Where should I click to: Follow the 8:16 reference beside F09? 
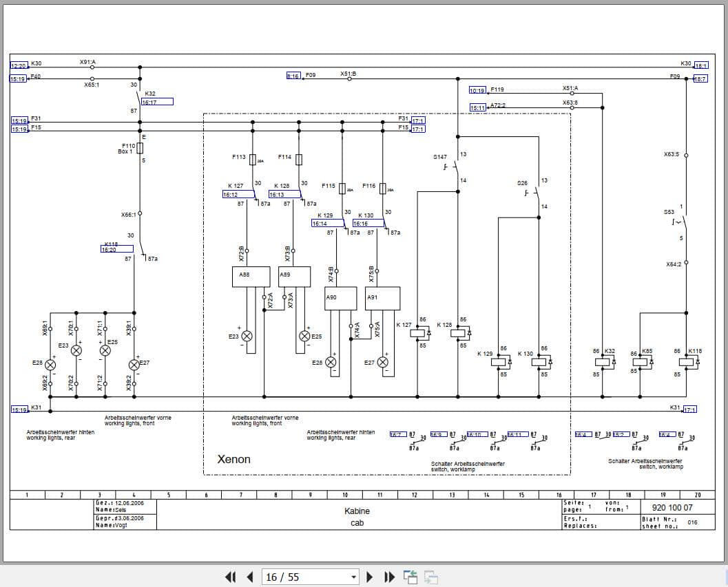[x=294, y=76]
